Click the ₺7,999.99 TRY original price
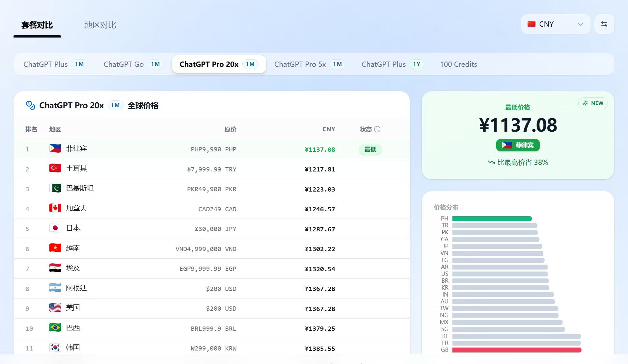This screenshot has height=364, width=628. (211, 169)
